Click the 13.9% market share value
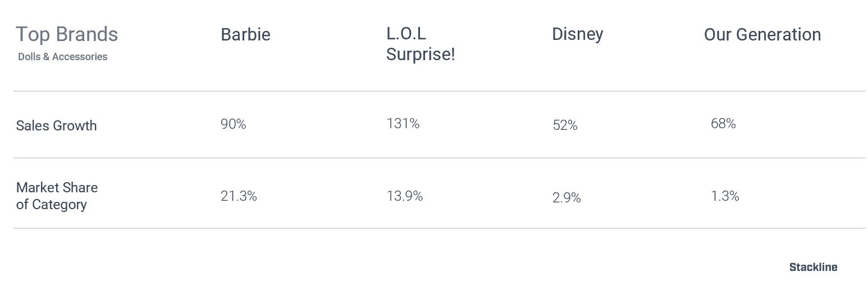This screenshot has width=868, height=289. pyautogui.click(x=405, y=196)
